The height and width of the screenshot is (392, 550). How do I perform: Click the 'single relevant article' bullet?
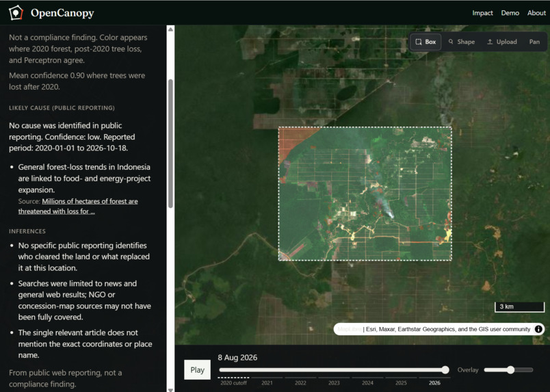86,344
